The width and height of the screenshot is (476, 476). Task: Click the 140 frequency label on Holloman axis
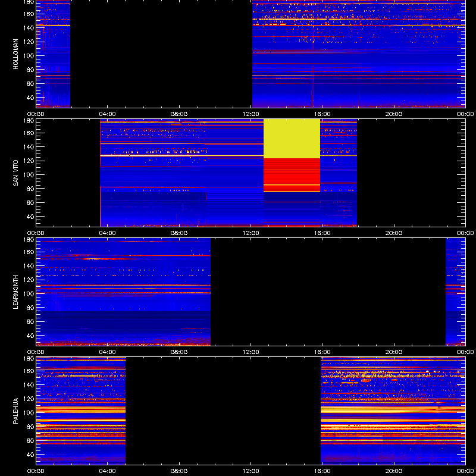[x=29, y=28]
